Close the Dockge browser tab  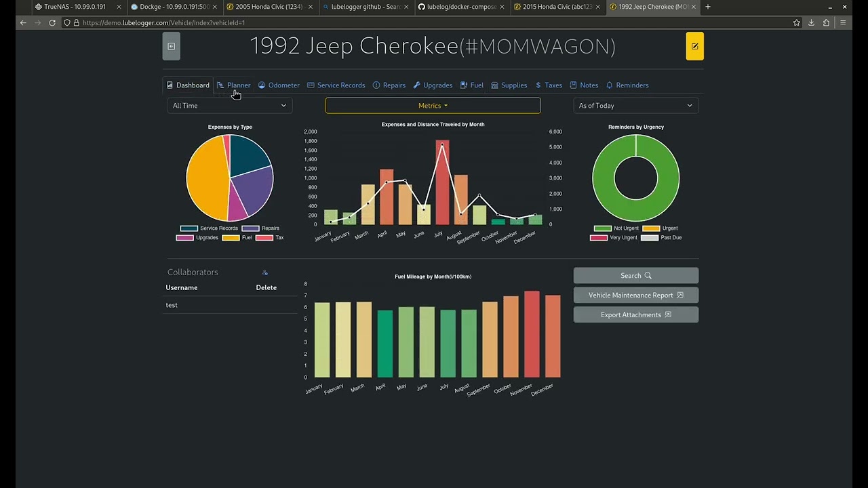point(214,7)
